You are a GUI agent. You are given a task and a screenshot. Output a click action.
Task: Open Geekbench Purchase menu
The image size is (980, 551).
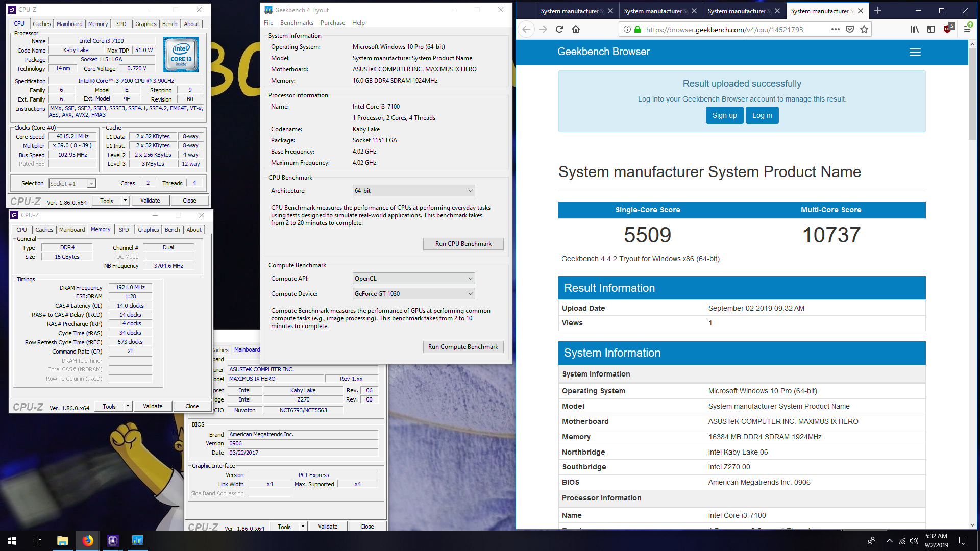pyautogui.click(x=333, y=23)
